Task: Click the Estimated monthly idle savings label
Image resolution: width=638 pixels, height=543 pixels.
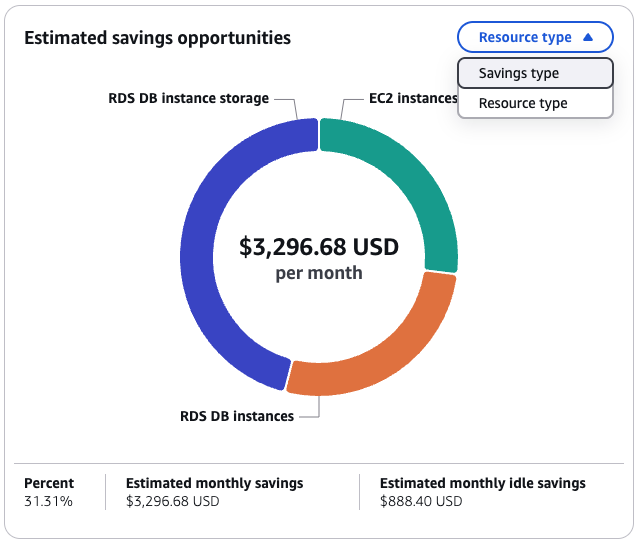Action: click(x=482, y=483)
